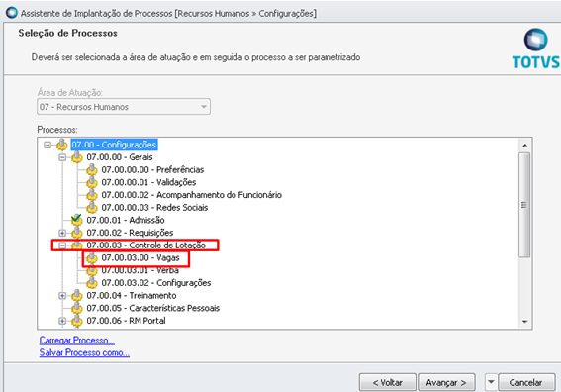The width and height of the screenshot is (561, 392).
Task: Select 07.00.00.02 - Acompanhamento do Funcionário
Action: pyautogui.click(x=191, y=195)
